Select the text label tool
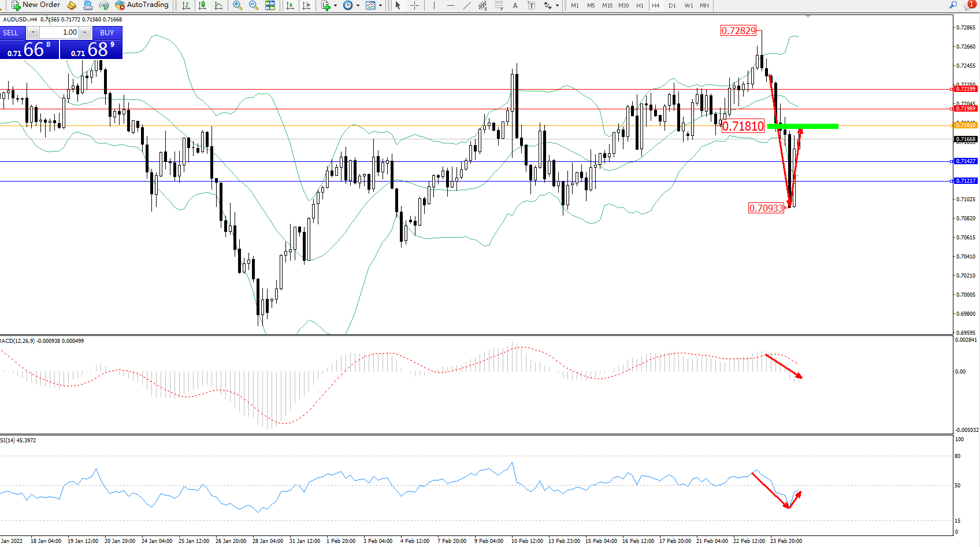This screenshot has width=980, height=547. [515, 5]
